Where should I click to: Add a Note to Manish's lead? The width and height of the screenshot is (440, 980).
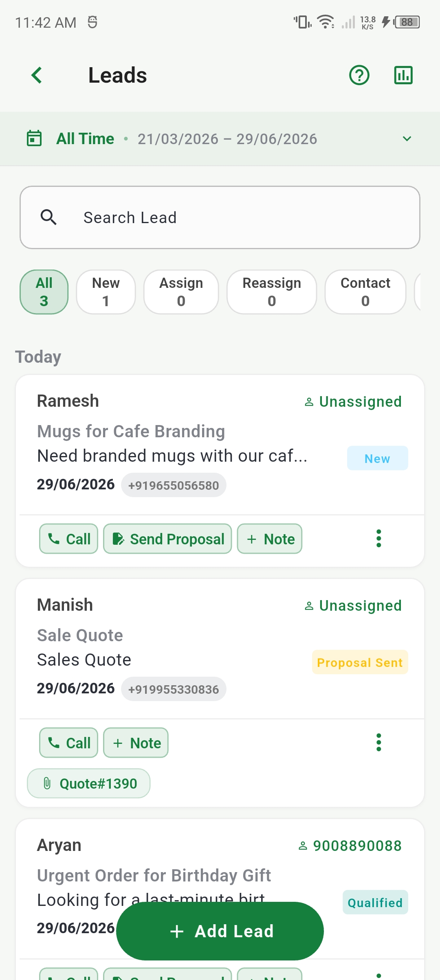tap(136, 743)
